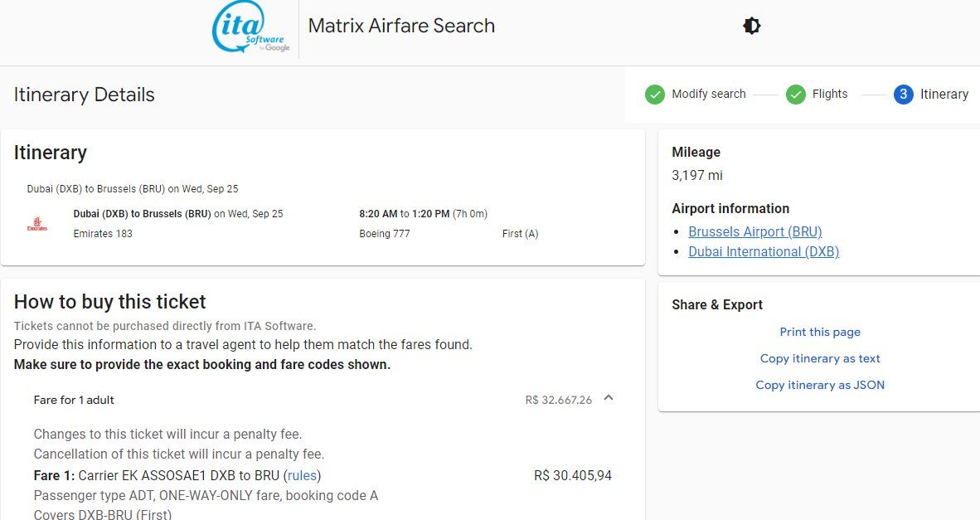Open the Brussels Airport (BRU) link

point(755,231)
